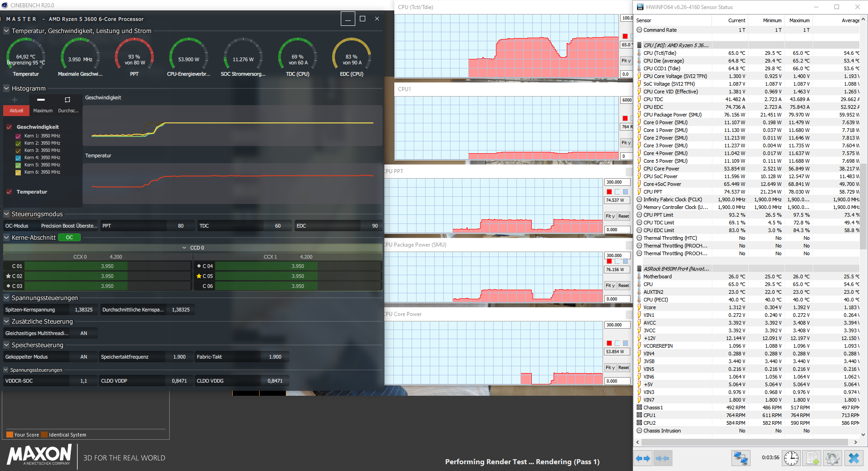The width and height of the screenshot is (868, 471).
Task: Click the minus bar icon in Histogramm
Action: point(41,99)
